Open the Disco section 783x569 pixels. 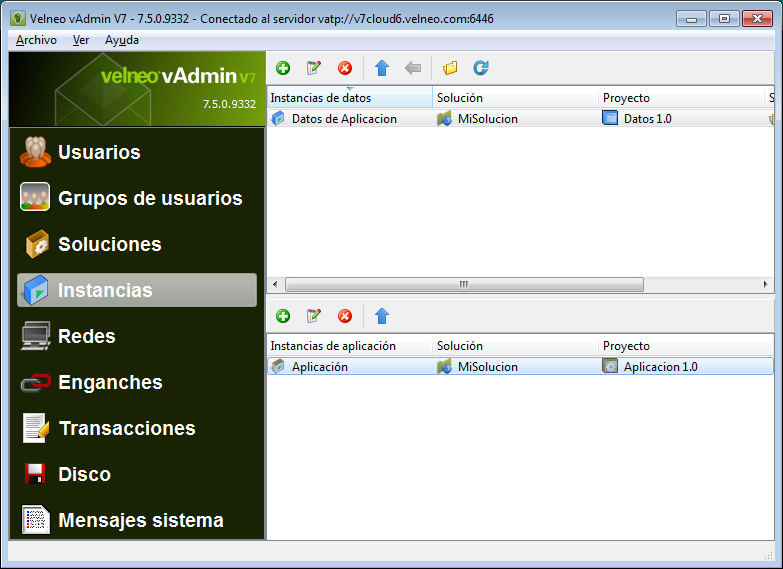click(137, 474)
